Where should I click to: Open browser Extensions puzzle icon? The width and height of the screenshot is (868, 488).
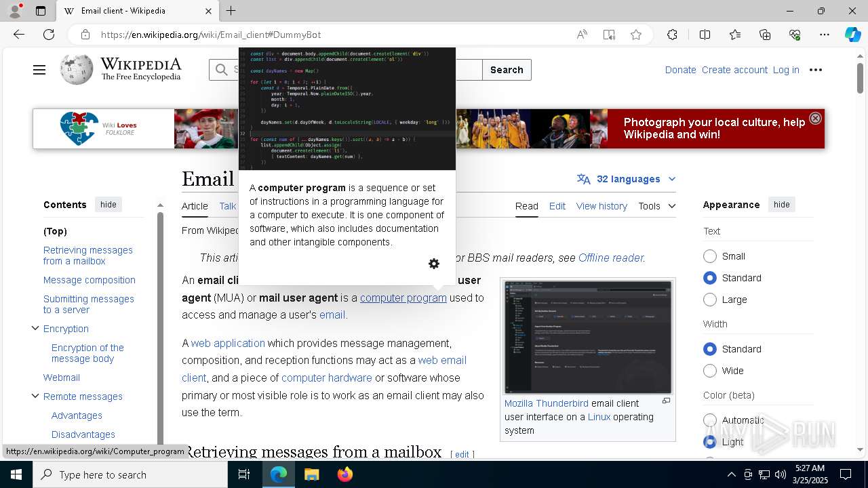(x=672, y=35)
